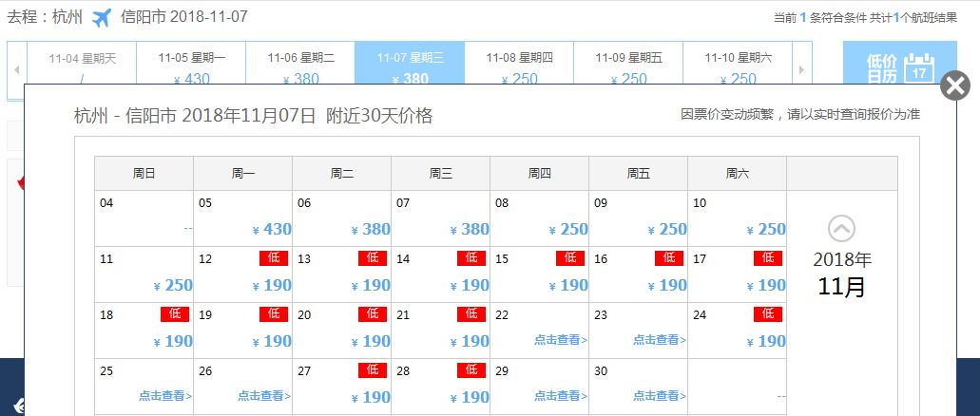
Task: Click the red 低 badge on day 12
Action: tap(274, 258)
